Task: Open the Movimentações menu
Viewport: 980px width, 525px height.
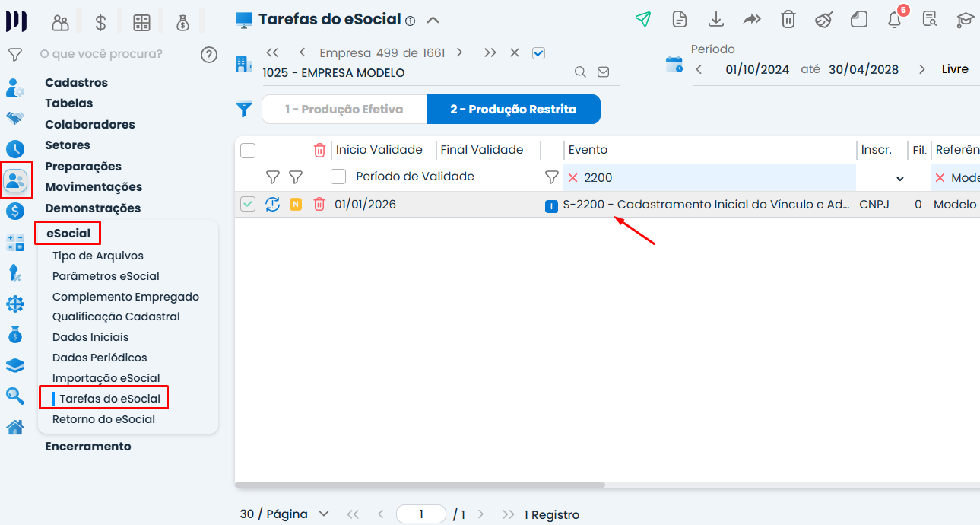Action: (x=94, y=187)
